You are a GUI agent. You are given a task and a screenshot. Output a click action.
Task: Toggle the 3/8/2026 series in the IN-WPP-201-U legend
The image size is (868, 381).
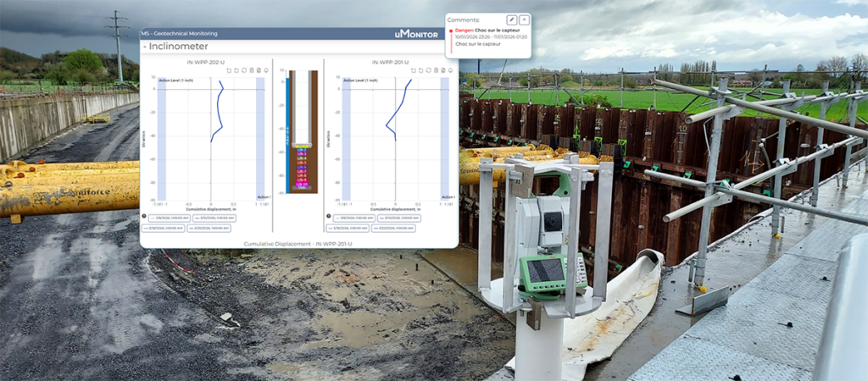(x=354, y=218)
